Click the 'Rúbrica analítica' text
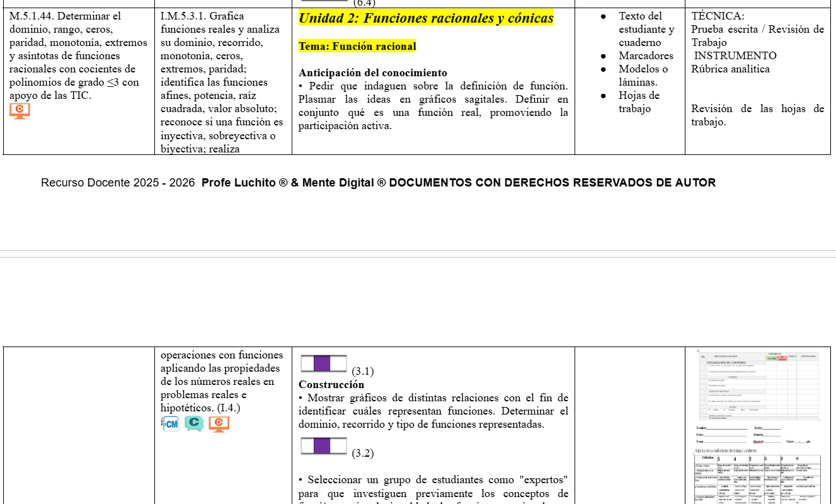836x504 pixels. pos(730,69)
